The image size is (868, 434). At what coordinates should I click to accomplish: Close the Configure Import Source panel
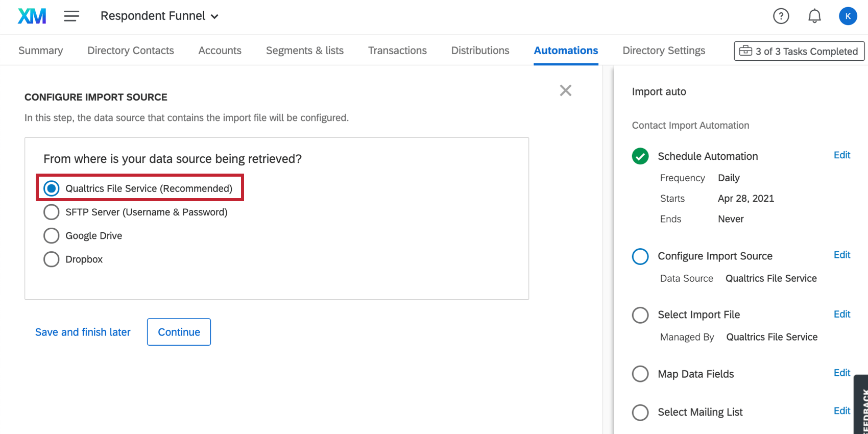pyautogui.click(x=565, y=90)
